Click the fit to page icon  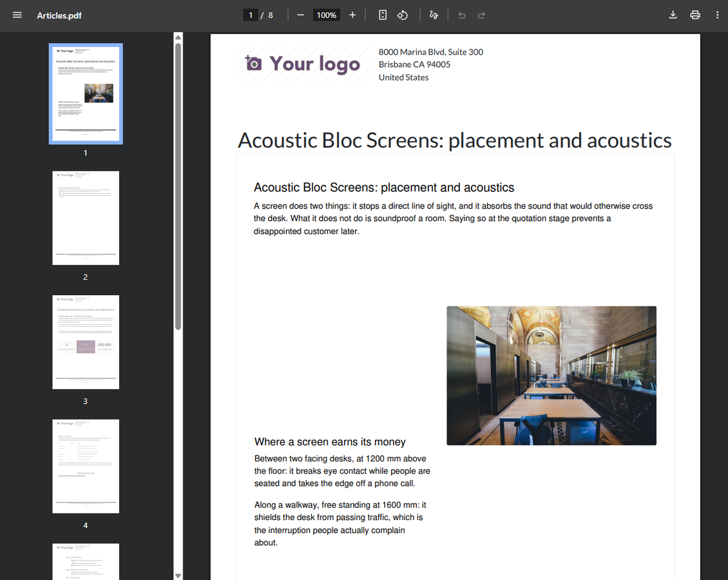coord(383,15)
